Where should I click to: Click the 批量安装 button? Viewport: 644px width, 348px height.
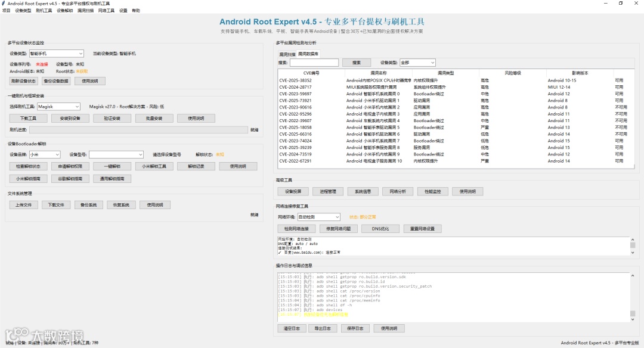tap(154, 118)
